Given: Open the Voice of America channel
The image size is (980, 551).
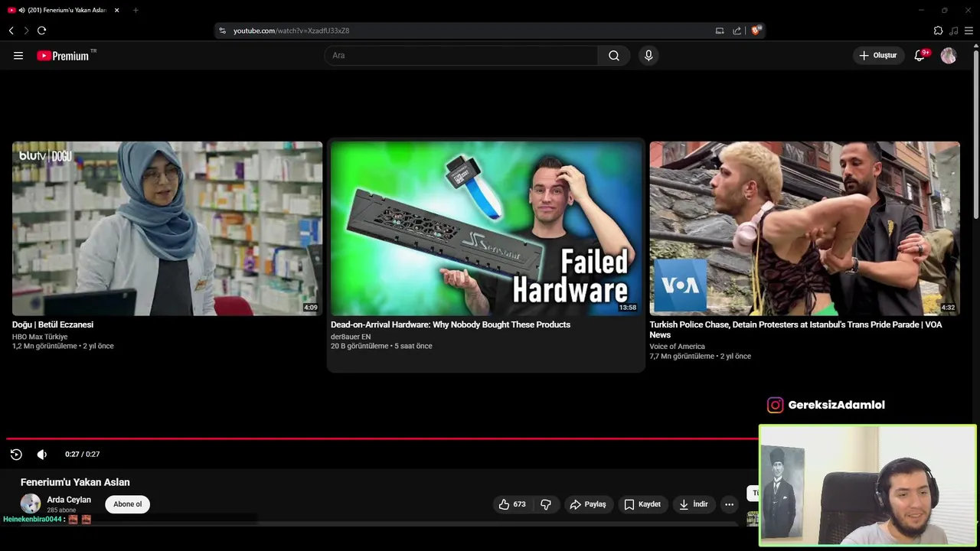Looking at the screenshot, I should tap(677, 347).
